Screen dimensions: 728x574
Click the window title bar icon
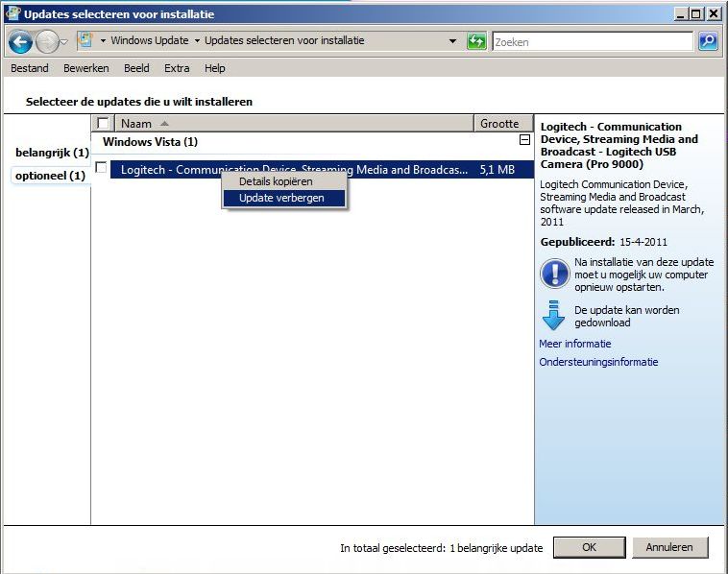pos(12,13)
